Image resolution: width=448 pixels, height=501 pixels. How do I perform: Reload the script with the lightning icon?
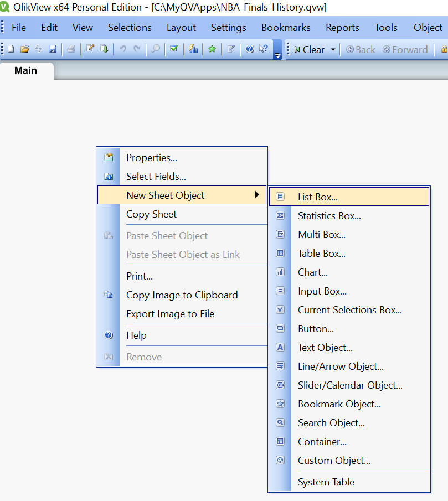point(38,49)
